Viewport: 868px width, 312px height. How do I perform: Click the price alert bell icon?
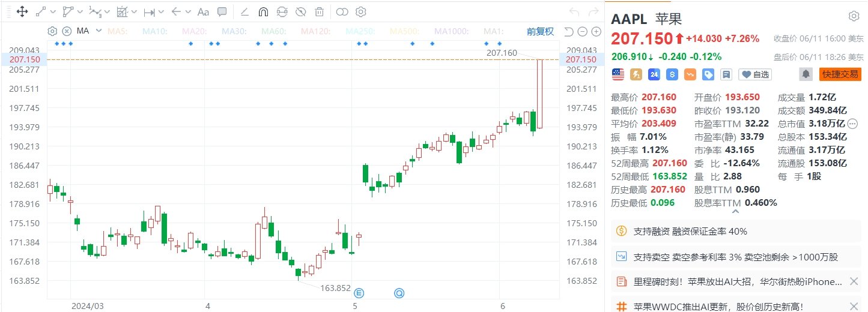pos(806,74)
